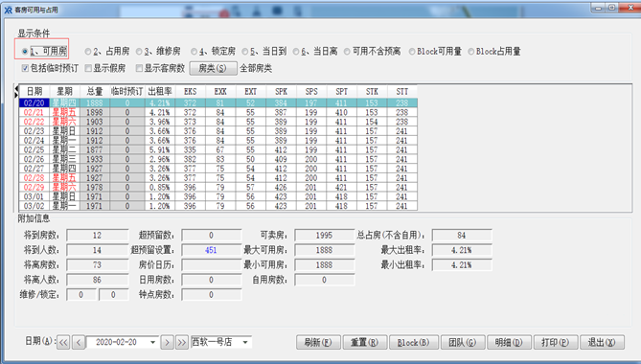Click the 02/29 总量 cell 1978

click(x=95, y=188)
